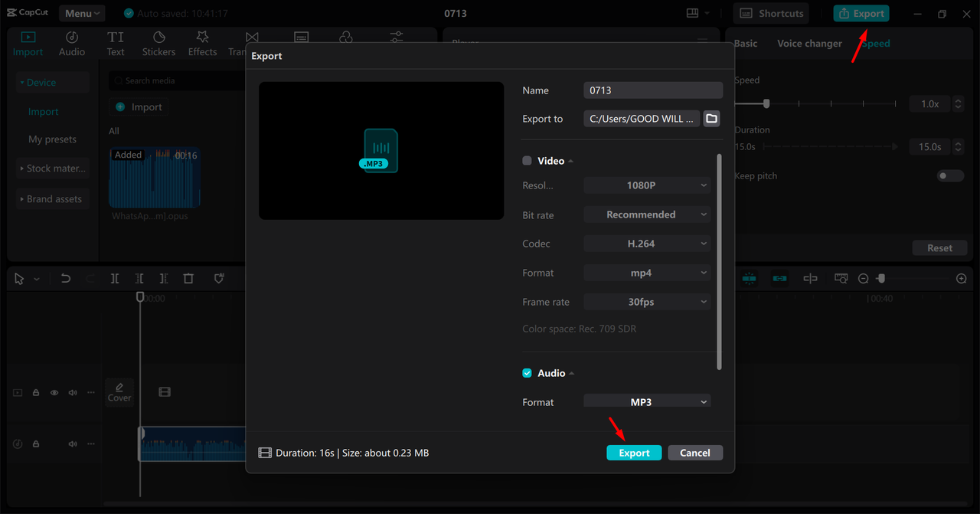
Task: Click the Reset button in the Speed panel
Action: click(x=939, y=248)
